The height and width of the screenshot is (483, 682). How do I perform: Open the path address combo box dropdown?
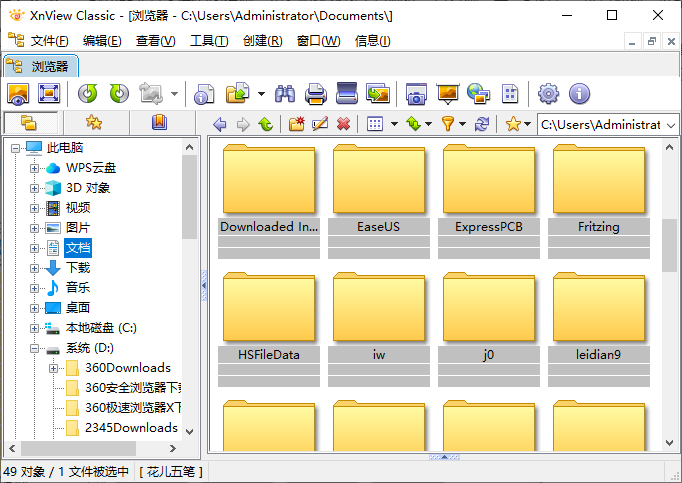point(671,125)
